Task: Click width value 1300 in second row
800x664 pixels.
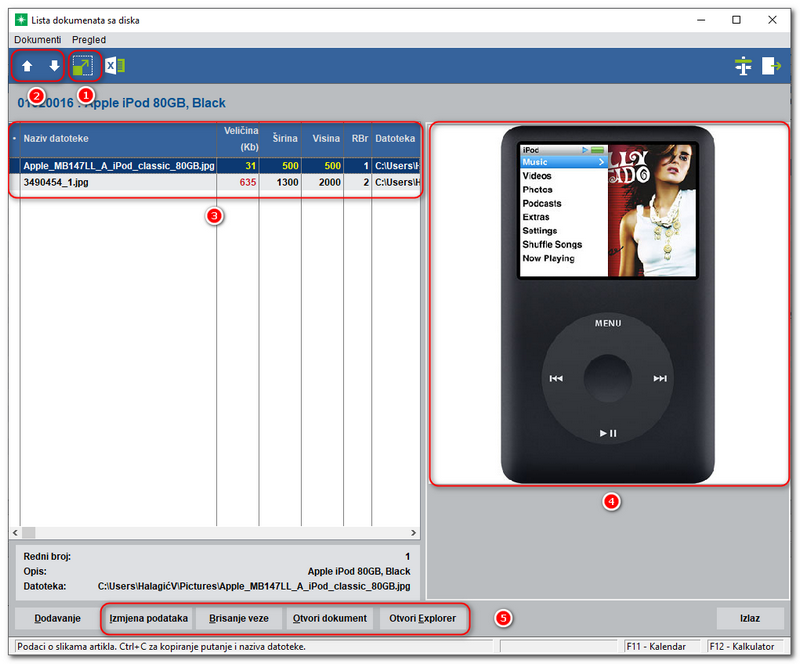Action: (x=287, y=182)
